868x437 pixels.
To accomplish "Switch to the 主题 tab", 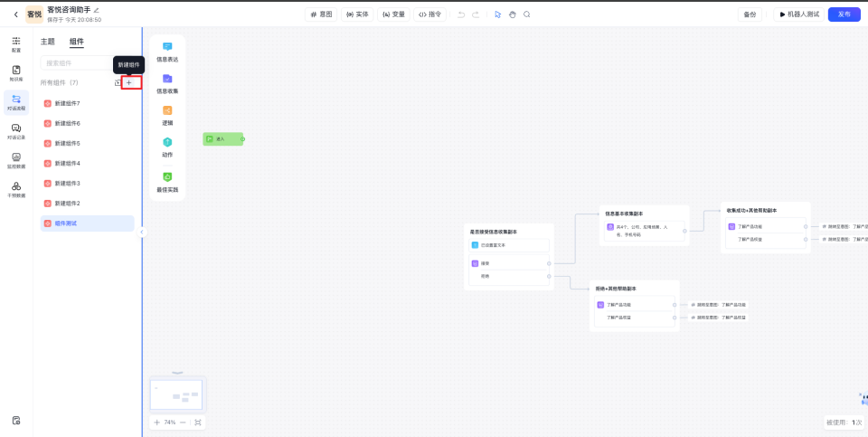I will [47, 42].
